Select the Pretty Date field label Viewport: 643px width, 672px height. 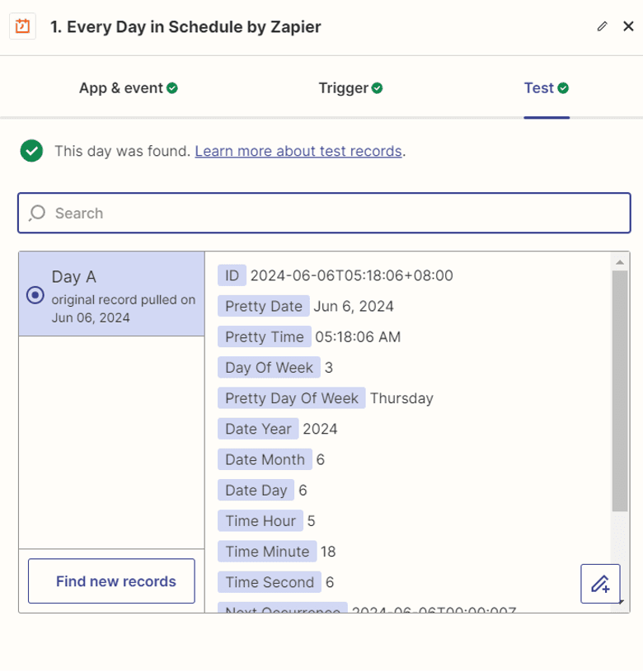click(264, 306)
